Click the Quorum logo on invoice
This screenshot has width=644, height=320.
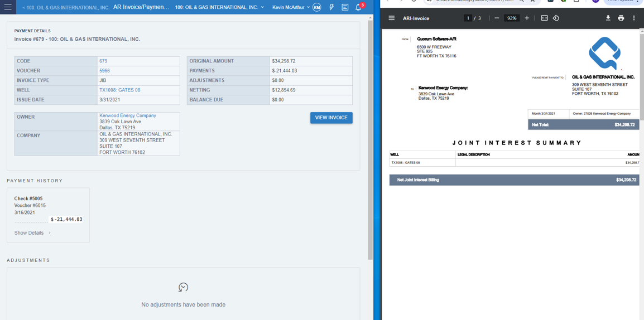pyautogui.click(x=604, y=54)
